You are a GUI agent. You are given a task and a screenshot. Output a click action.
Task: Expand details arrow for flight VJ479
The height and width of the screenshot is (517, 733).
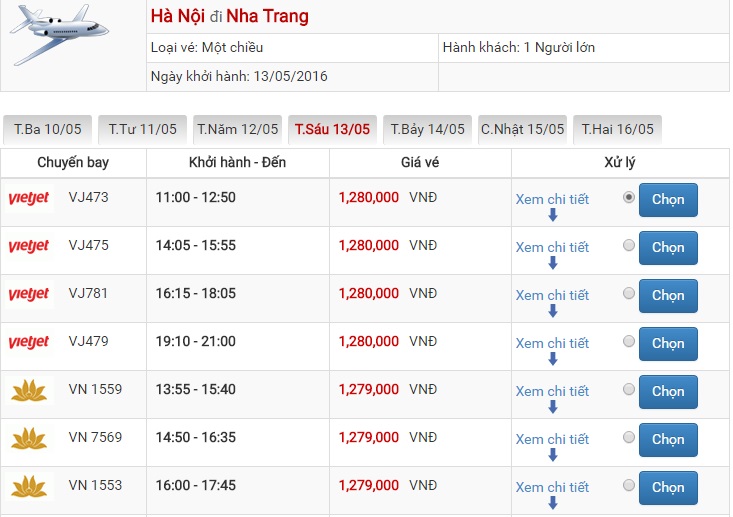pyautogui.click(x=552, y=359)
